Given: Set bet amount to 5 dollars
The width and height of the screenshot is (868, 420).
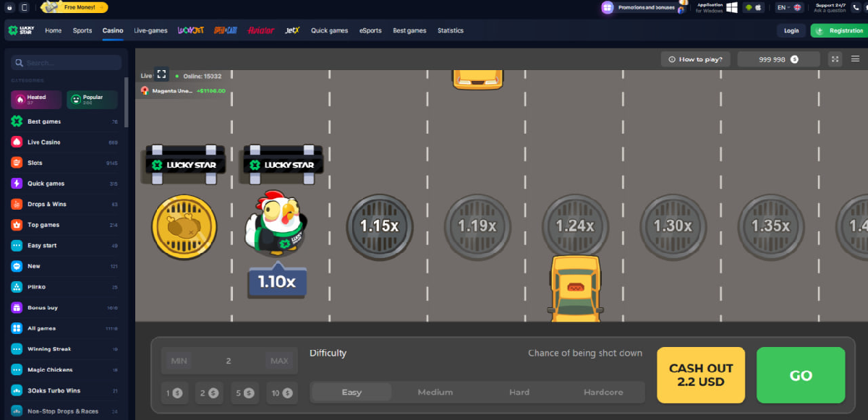Looking at the screenshot, I should (246, 393).
